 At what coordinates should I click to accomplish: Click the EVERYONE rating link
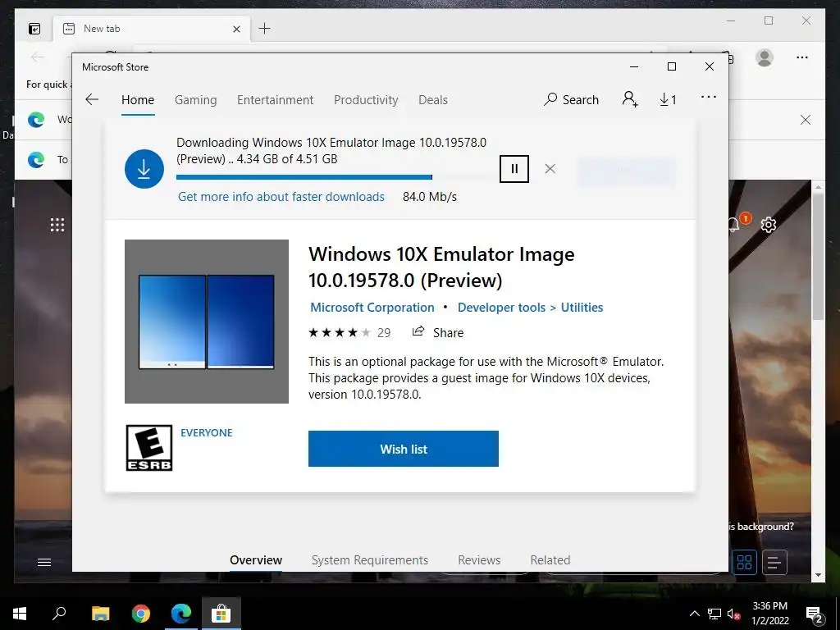click(206, 433)
